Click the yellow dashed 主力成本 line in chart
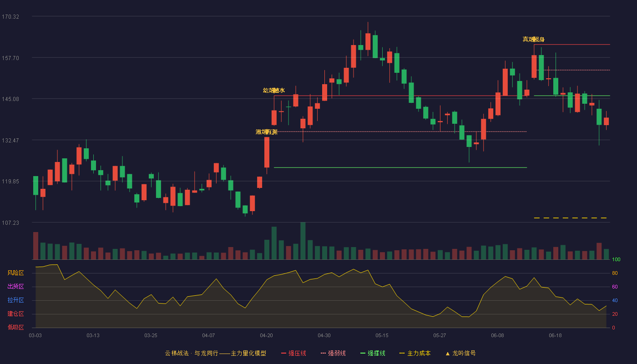The width and height of the screenshot is (637, 364). click(x=570, y=218)
